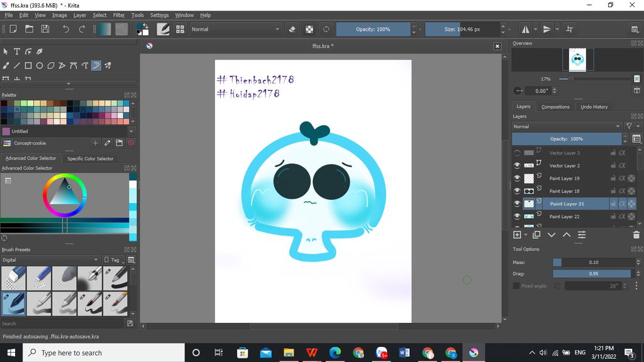This screenshot has width=644, height=362.
Task: Redo the last undone action
Action: [82, 29]
